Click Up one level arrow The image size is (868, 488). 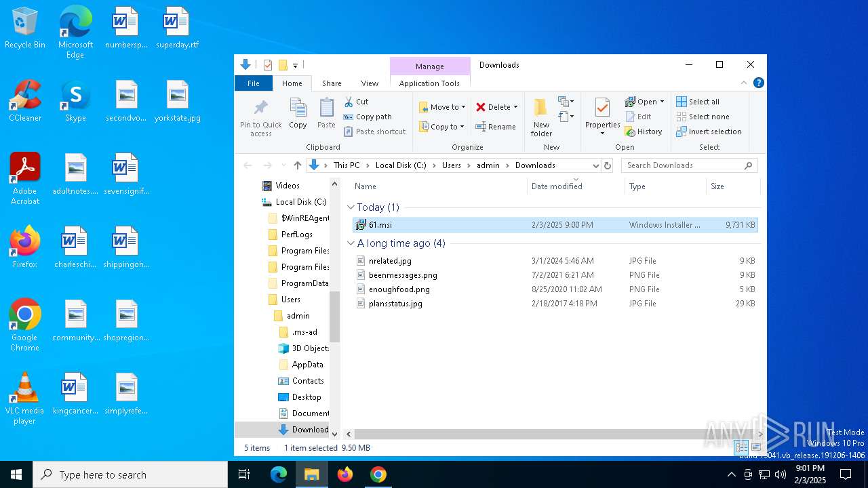click(297, 165)
